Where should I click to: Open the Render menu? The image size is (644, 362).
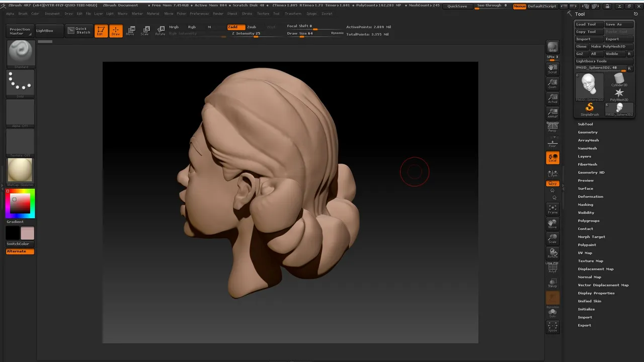[218, 14]
